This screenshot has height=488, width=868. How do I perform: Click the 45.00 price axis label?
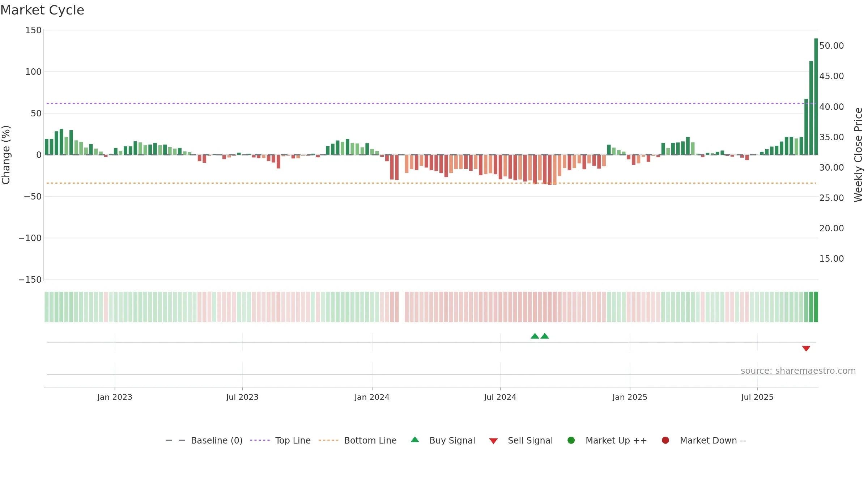click(831, 76)
